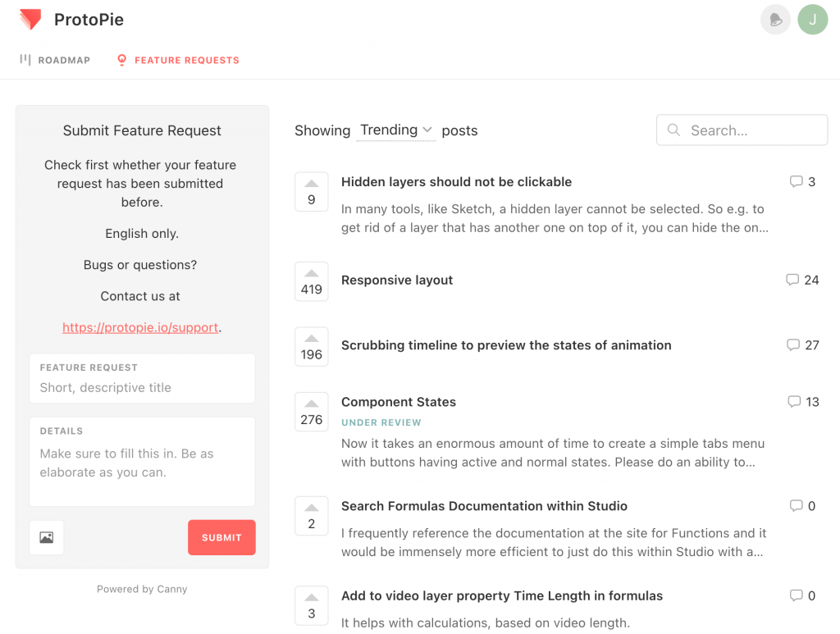Open the user avatar "J" menu
This screenshot has width=840, height=634.
(812, 20)
